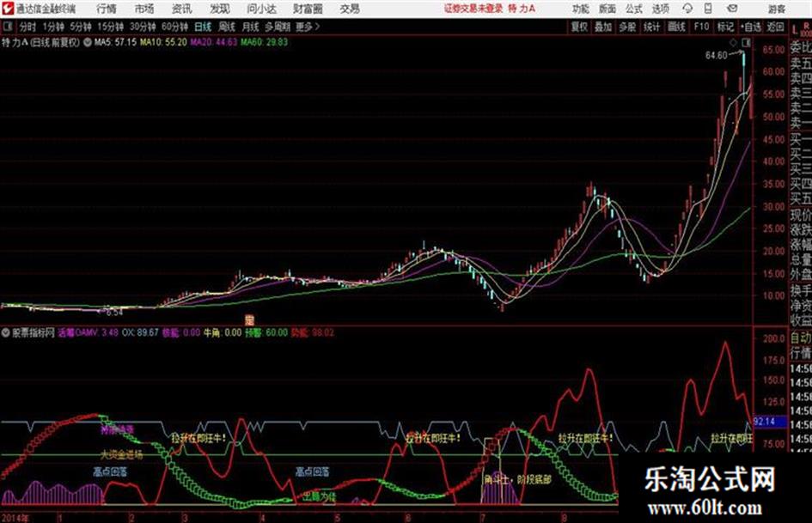This screenshot has height=523, width=812.
Task: Click the MA60 moving average label
Action: tap(264, 42)
